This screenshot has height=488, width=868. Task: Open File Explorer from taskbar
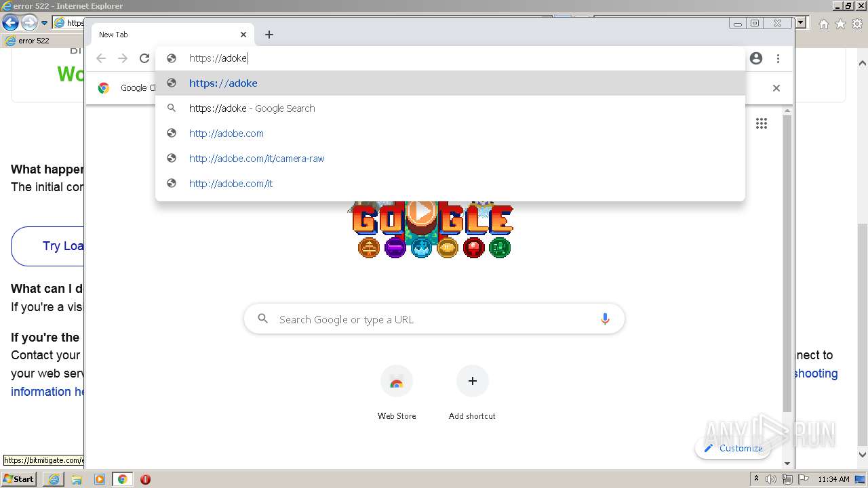[77, 479]
